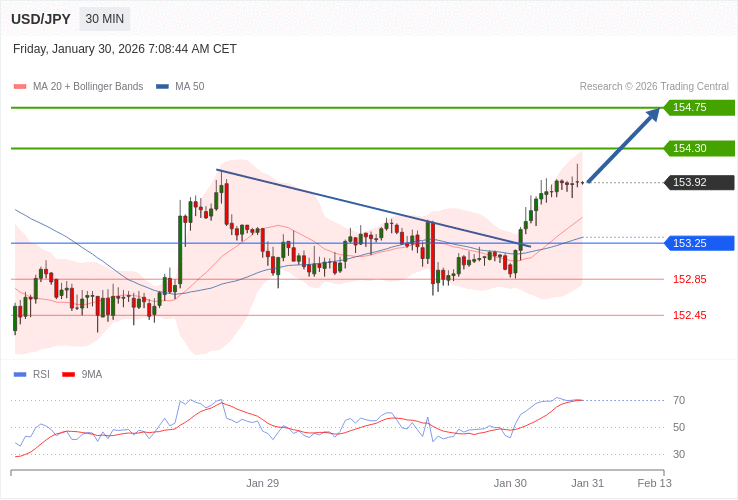Click the 154.30 resistance price tag
Screen dimensions: 738x500
pos(699,148)
